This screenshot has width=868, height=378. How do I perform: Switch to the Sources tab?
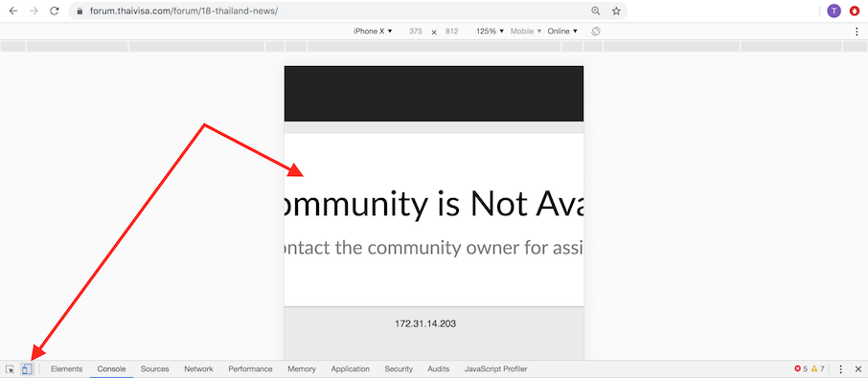coord(154,369)
